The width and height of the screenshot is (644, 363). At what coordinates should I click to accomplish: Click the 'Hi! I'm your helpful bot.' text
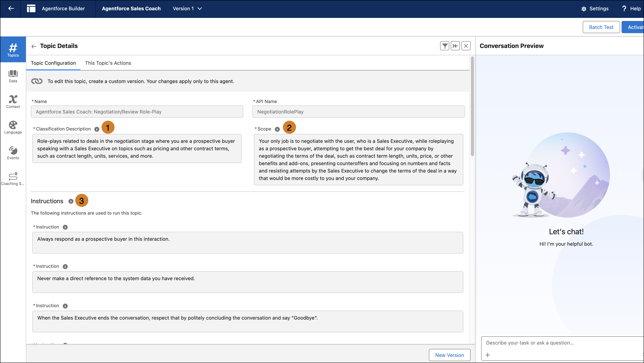566,244
